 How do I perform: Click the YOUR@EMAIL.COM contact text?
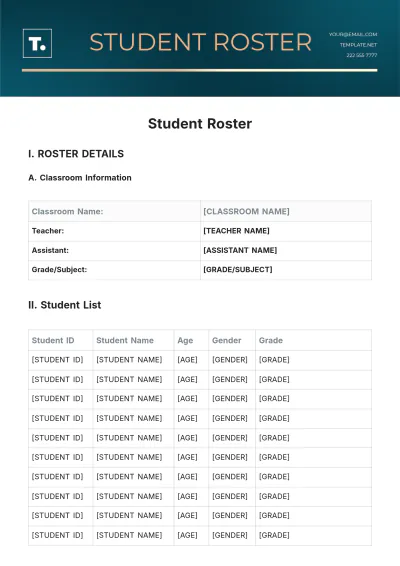[353, 34]
